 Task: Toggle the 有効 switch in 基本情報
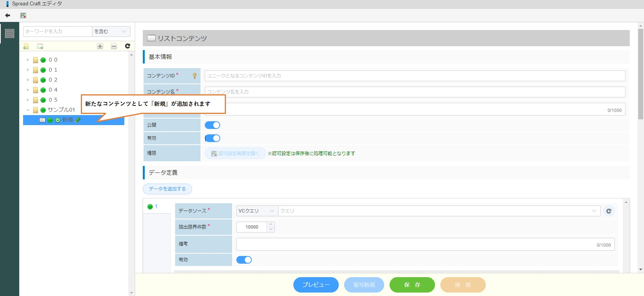tap(212, 138)
